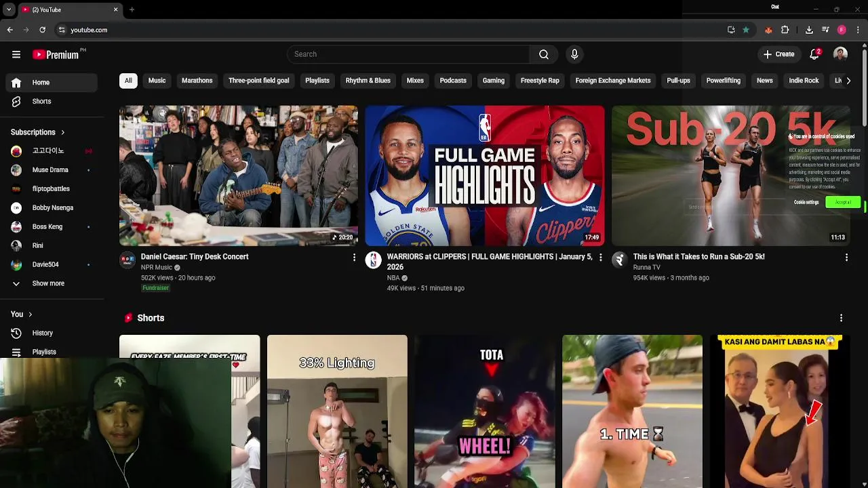This screenshot has width=868, height=488.
Task: Select the Freestyle Rap chip
Action: [540, 81]
